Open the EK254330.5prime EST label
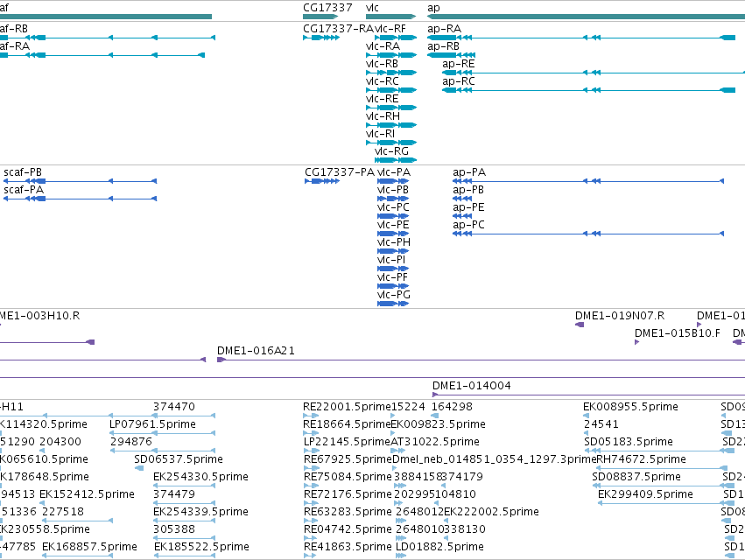The height and width of the screenshot is (560, 745). (x=200, y=476)
